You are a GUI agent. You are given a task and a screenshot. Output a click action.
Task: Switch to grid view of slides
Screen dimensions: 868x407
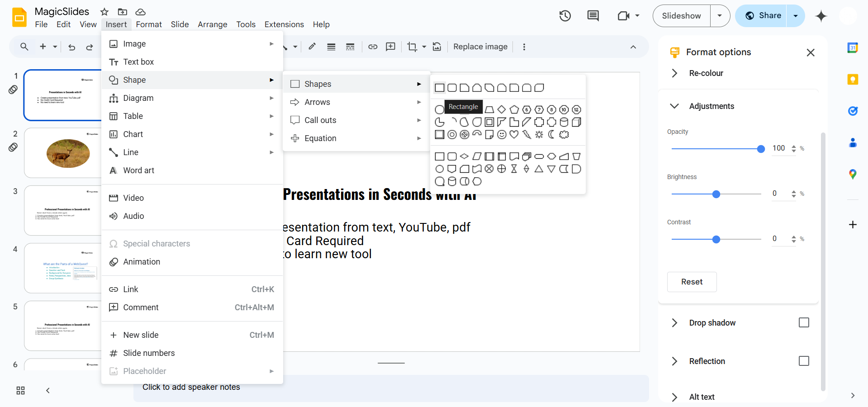[20, 390]
